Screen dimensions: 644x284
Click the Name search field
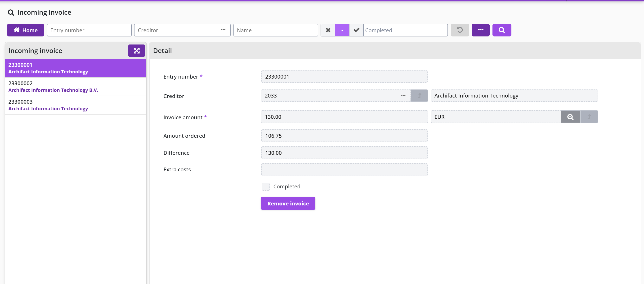click(276, 30)
